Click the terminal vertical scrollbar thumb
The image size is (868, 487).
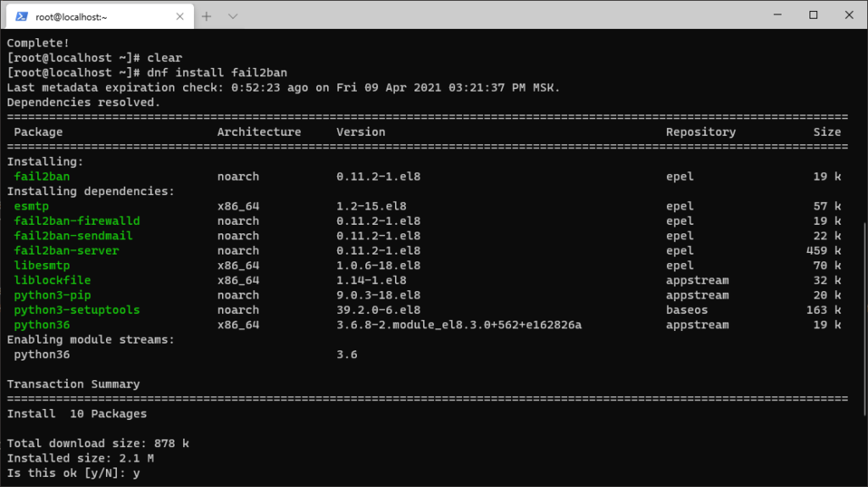click(865, 318)
